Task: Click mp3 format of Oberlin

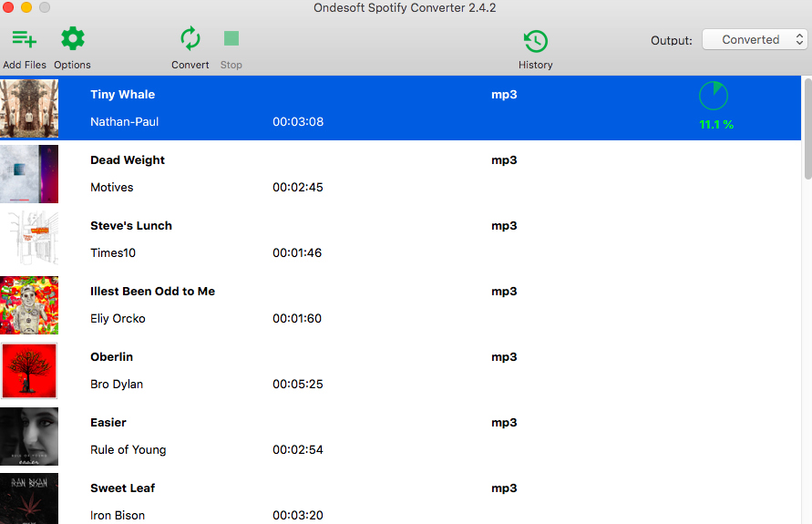Action: [504, 357]
